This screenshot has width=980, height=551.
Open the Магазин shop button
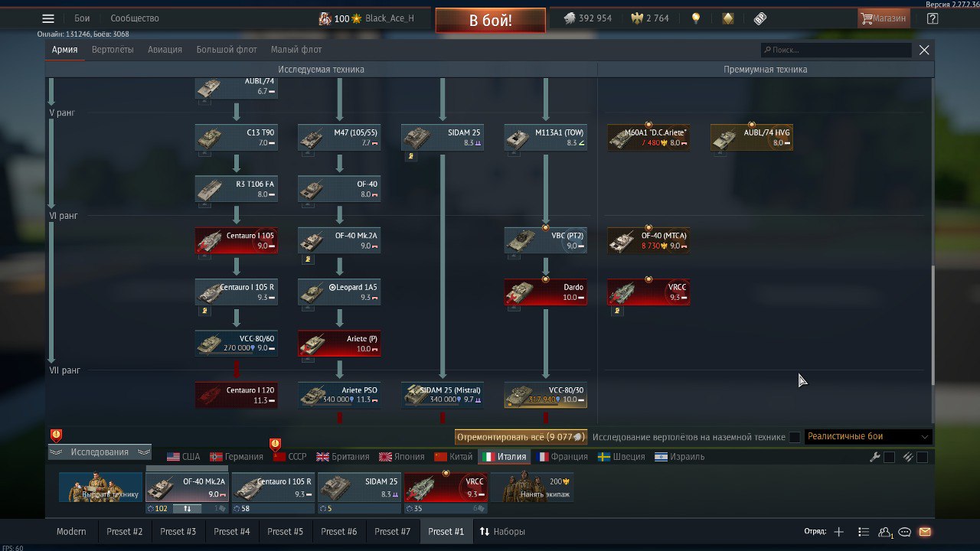pos(884,18)
